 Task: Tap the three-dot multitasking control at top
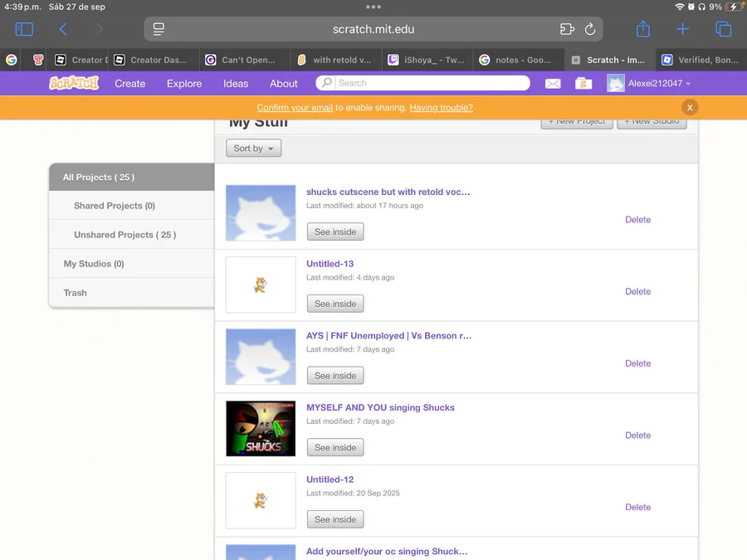[373, 7]
